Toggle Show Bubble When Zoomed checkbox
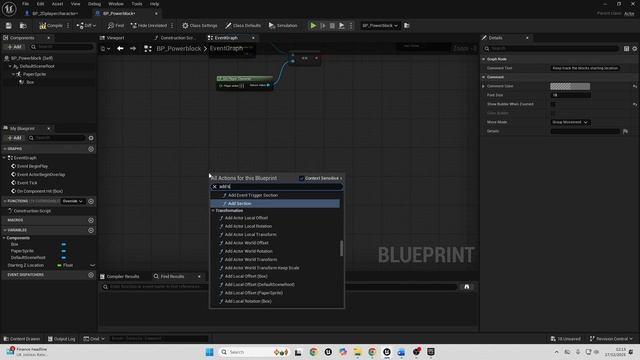640x360 pixels. click(553, 104)
